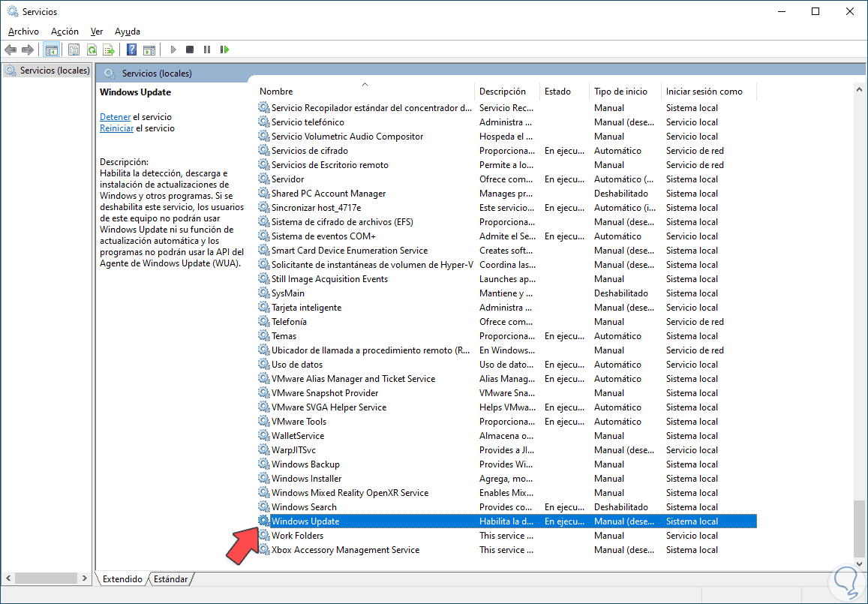Image resolution: width=868 pixels, height=604 pixels.
Task: Select VMware Alias Manager and Ticket Service
Action: [x=507, y=379]
